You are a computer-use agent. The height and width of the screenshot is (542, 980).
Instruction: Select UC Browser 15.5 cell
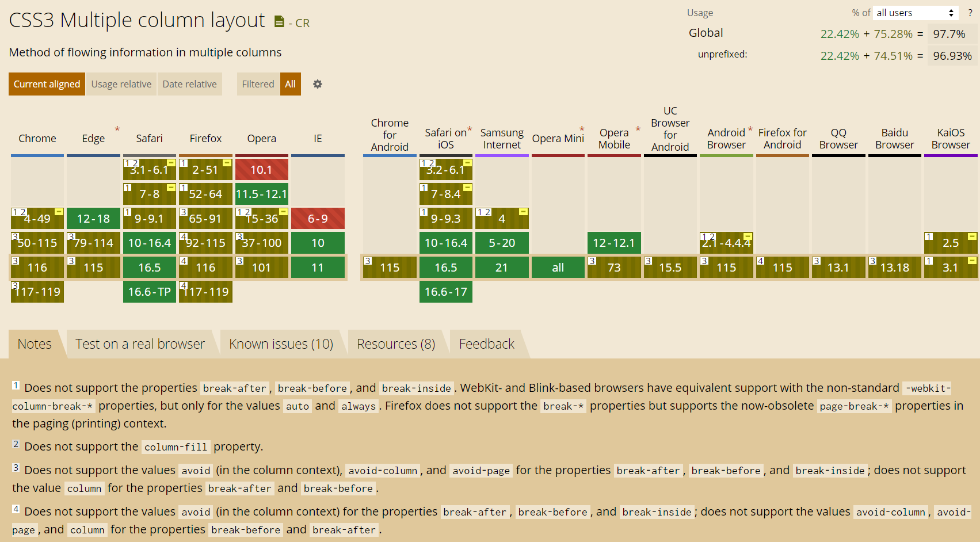[670, 268]
